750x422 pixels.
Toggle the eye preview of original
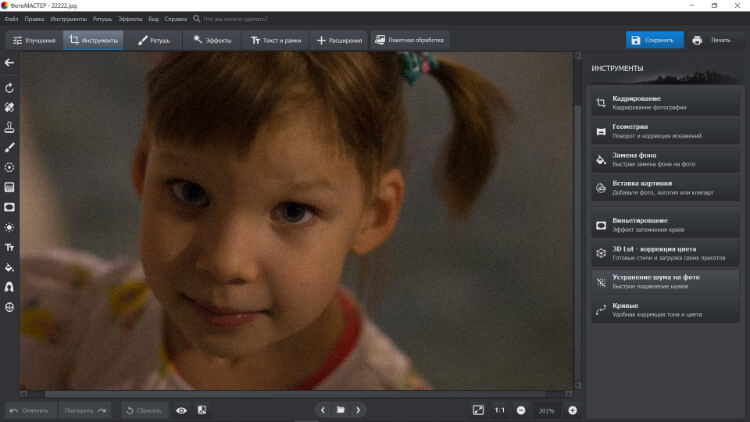click(x=181, y=410)
